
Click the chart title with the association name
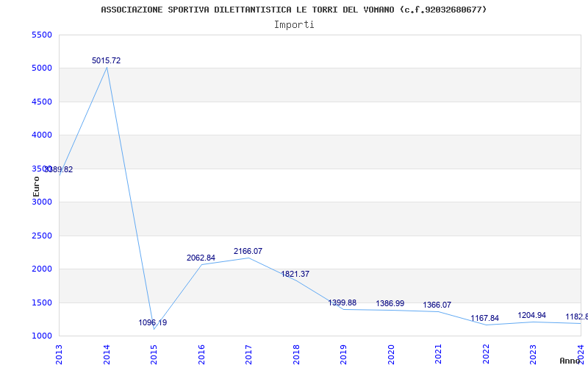(x=293, y=10)
